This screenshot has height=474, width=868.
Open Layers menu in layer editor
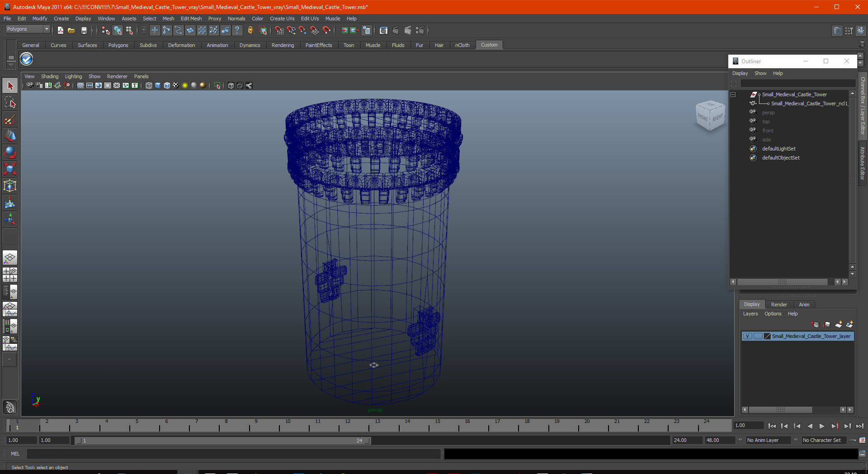click(x=750, y=314)
